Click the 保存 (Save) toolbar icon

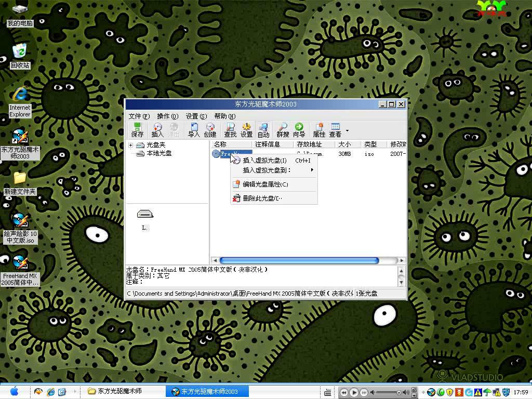[x=137, y=130]
